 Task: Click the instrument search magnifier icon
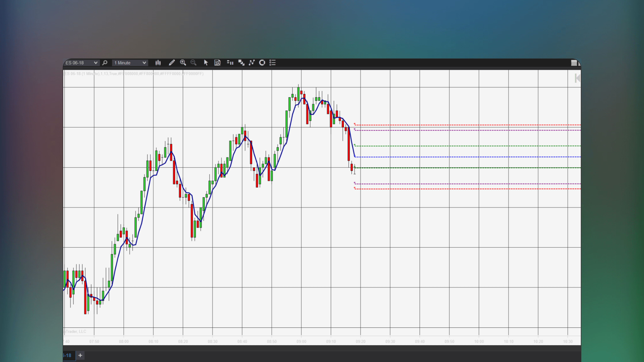(x=105, y=63)
